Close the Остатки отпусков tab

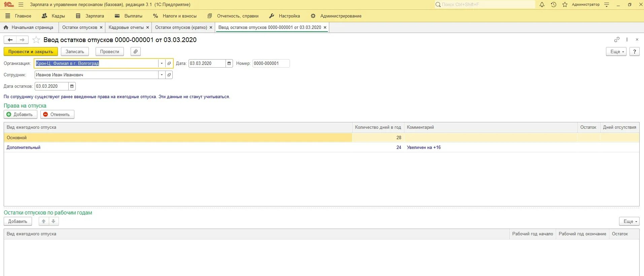coord(101,28)
